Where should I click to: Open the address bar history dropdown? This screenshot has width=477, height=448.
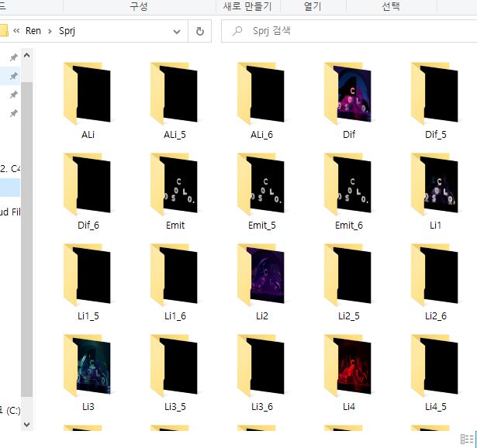tap(177, 32)
